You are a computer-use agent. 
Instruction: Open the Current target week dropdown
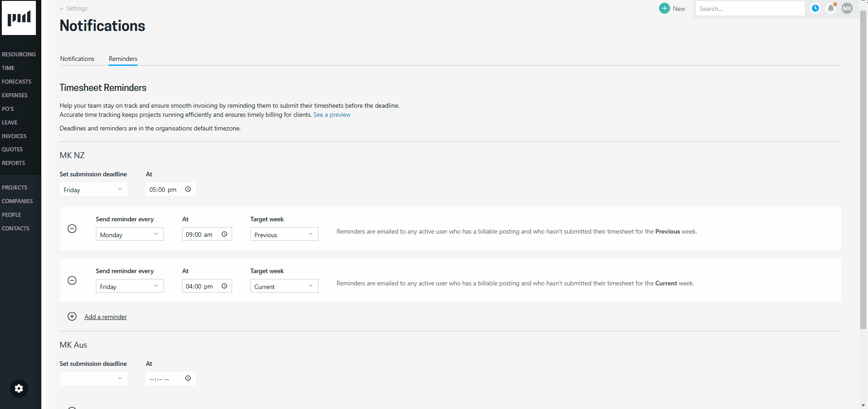point(284,286)
